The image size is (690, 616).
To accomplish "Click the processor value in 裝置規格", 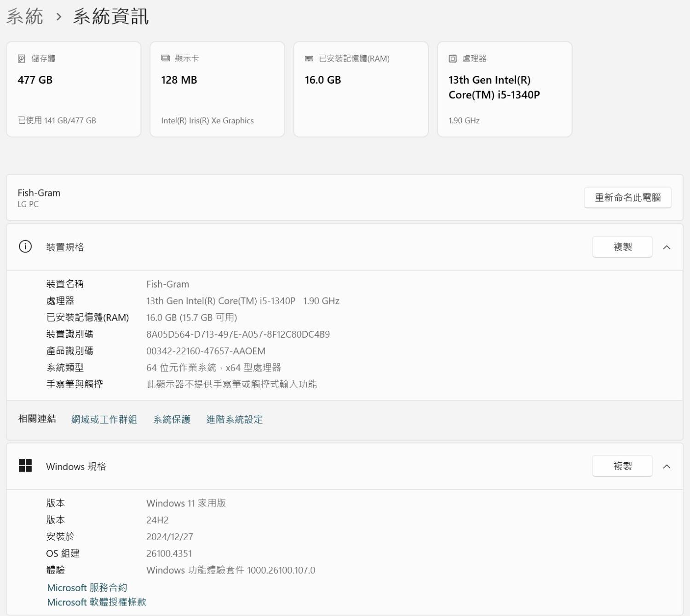I will click(243, 301).
